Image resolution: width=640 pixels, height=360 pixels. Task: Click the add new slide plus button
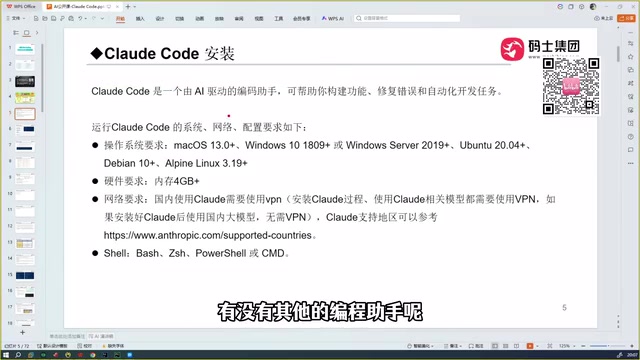22,333
